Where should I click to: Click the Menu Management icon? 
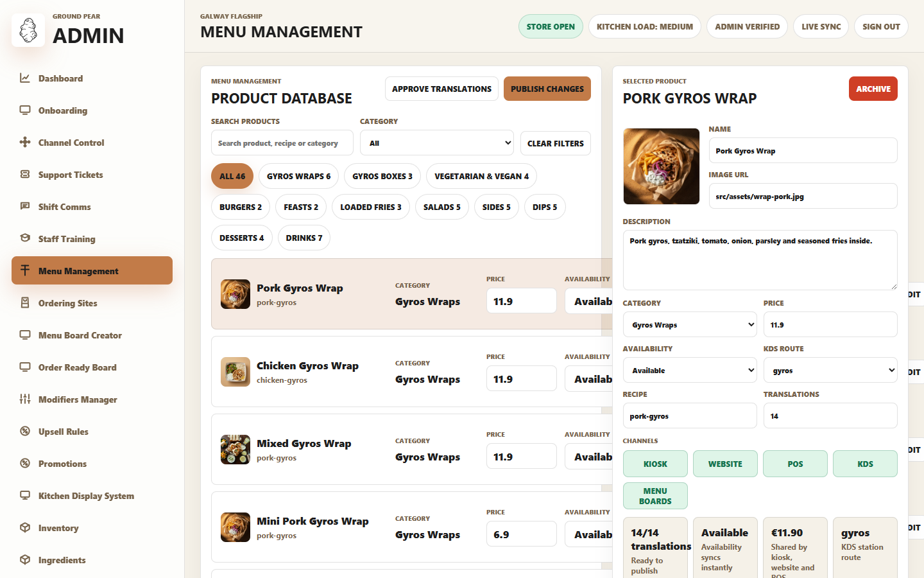point(25,270)
